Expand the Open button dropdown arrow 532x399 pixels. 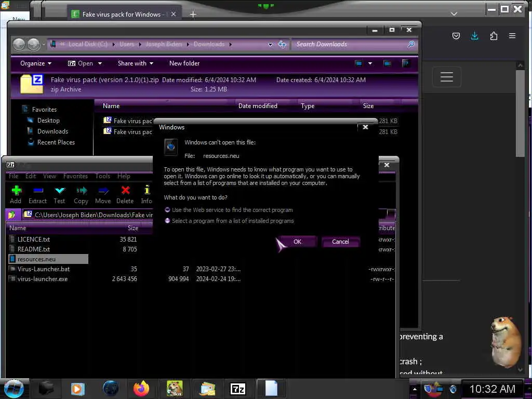[x=100, y=63]
